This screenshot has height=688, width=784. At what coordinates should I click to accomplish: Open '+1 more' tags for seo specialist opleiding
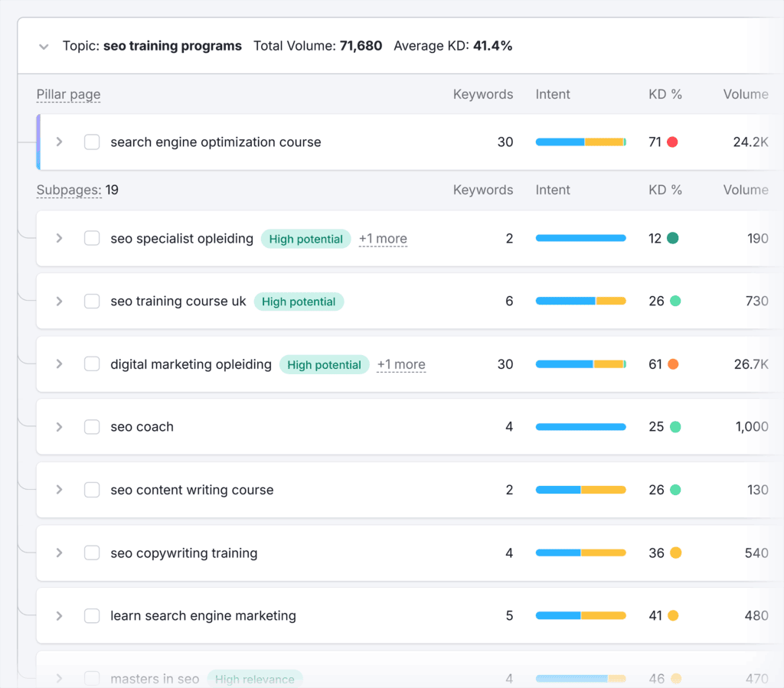(383, 238)
